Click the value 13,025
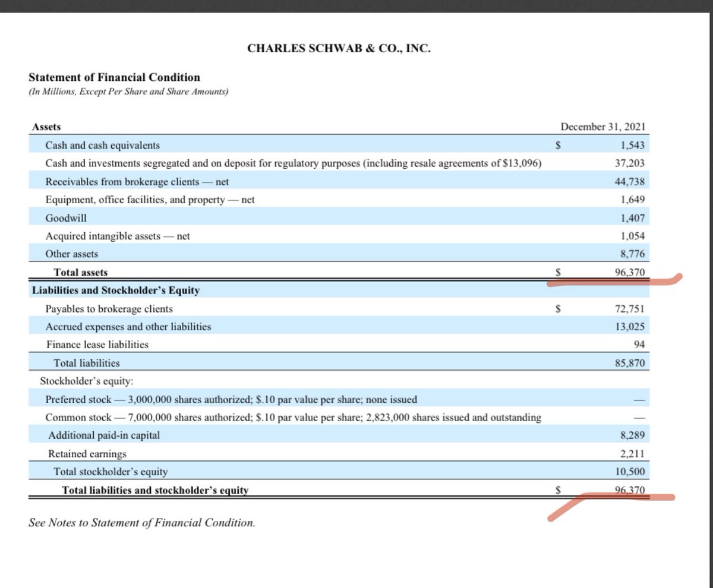 coord(630,327)
